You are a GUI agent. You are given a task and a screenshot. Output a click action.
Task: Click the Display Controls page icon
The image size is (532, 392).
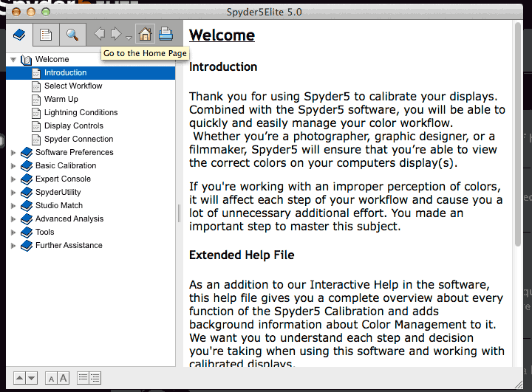(36, 126)
